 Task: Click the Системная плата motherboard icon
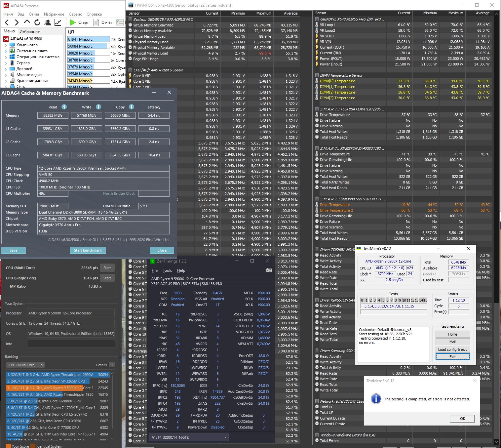pos(12,51)
